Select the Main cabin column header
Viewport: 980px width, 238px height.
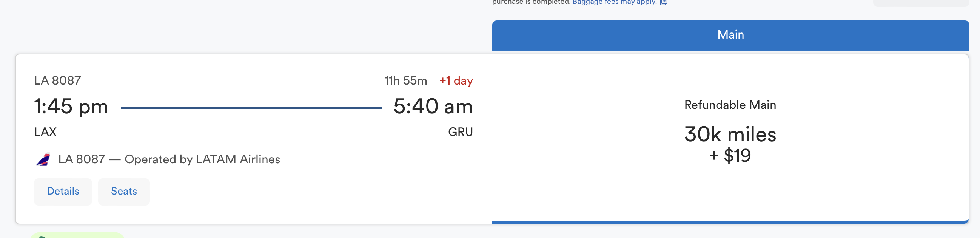point(730,35)
